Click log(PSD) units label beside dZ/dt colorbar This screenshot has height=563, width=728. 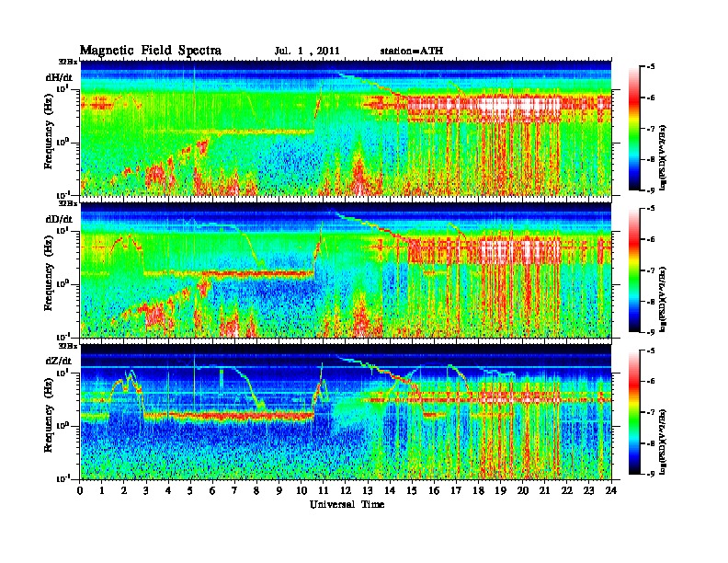663,442
